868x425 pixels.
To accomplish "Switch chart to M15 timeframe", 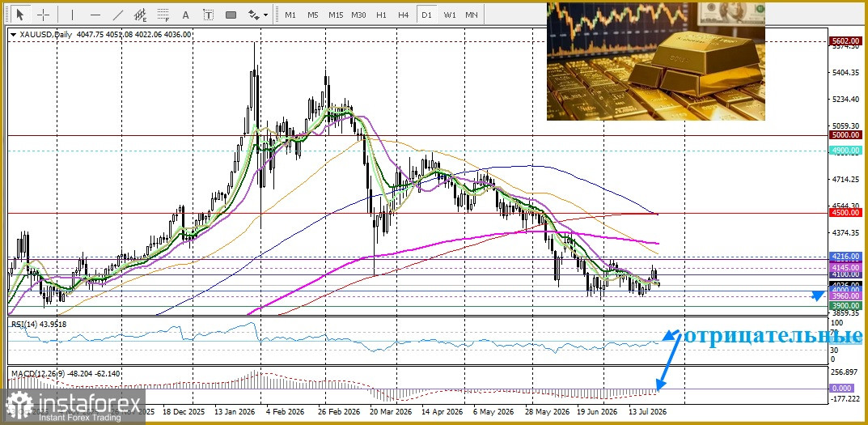I will [336, 15].
